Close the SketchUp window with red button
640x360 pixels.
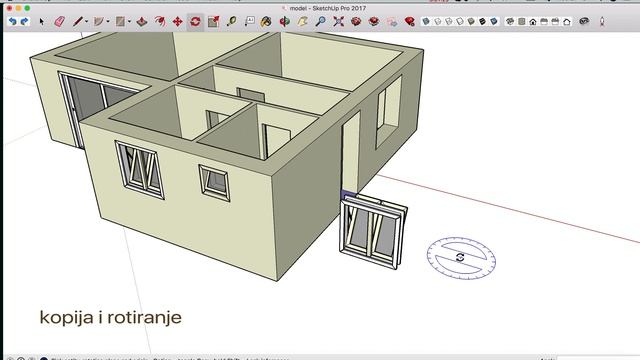(x=9, y=8)
